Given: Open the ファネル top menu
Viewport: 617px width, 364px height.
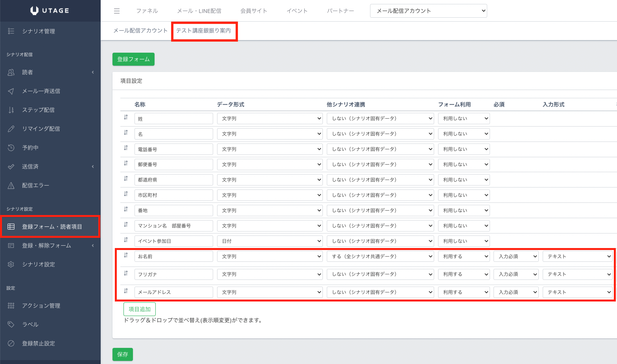Looking at the screenshot, I should coord(147,11).
